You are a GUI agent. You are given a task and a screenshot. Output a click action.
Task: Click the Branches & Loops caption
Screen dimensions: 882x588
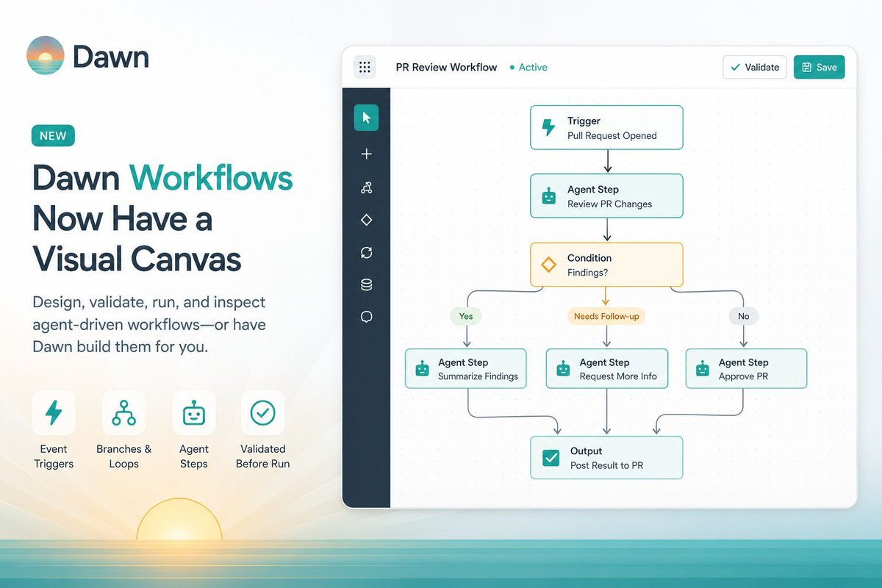[x=123, y=456]
